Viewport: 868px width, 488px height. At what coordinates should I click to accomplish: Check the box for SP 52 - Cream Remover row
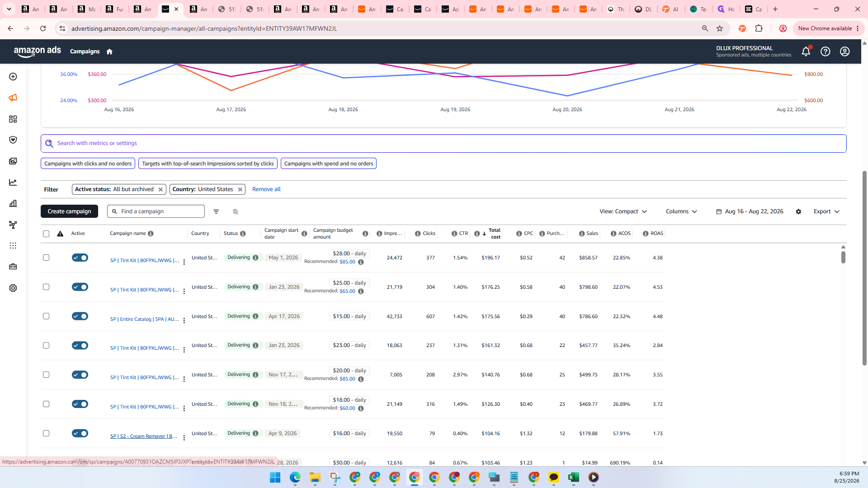tap(46, 433)
